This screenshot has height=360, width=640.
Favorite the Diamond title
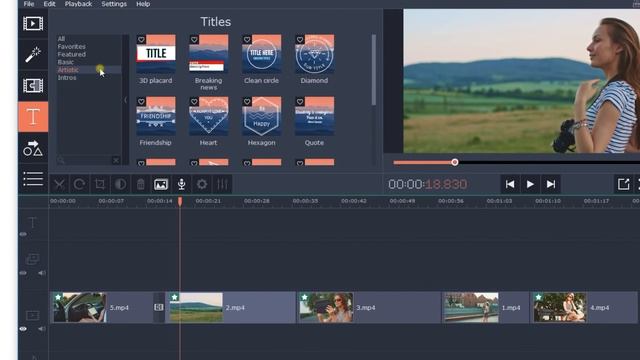[x=300, y=40]
